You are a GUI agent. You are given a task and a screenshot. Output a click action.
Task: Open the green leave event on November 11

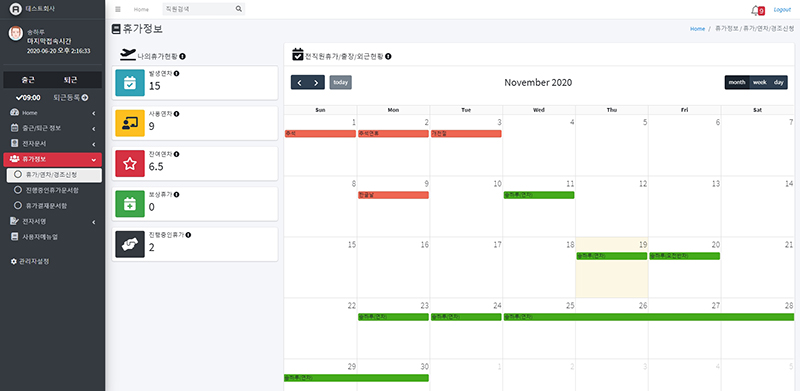pos(539,195)
